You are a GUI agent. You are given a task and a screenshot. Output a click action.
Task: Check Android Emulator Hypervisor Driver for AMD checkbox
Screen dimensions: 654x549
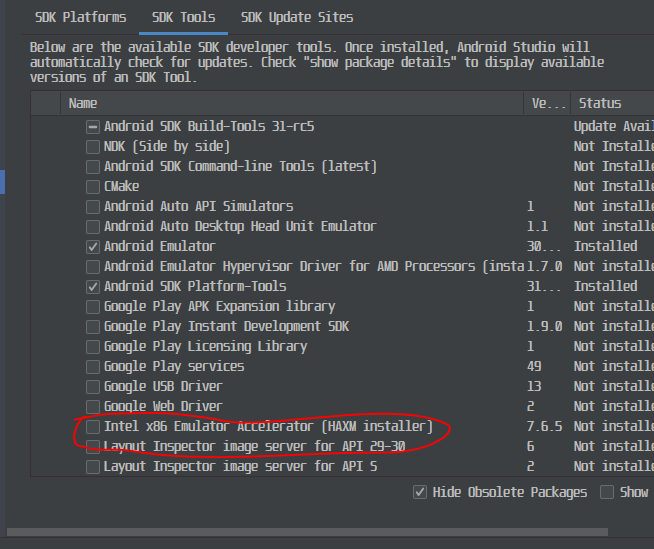point(93,267)
